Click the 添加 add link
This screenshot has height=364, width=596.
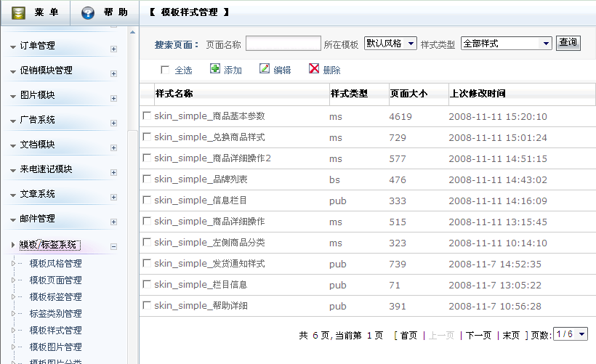pos(233,70)
